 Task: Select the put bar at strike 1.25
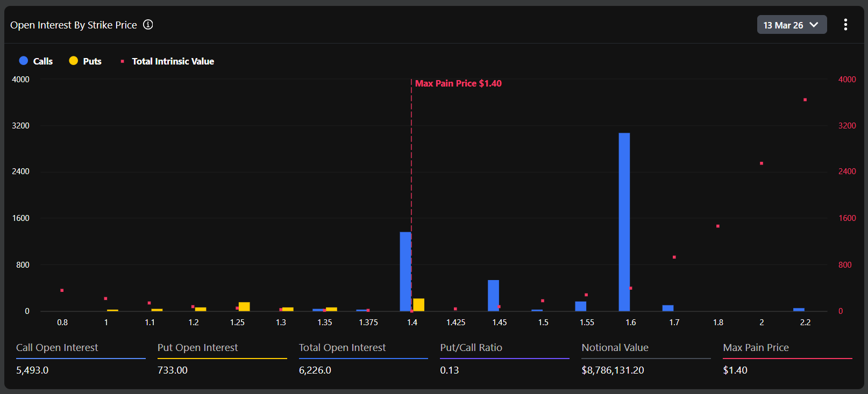pyautogui.click(x=244, y=307)
